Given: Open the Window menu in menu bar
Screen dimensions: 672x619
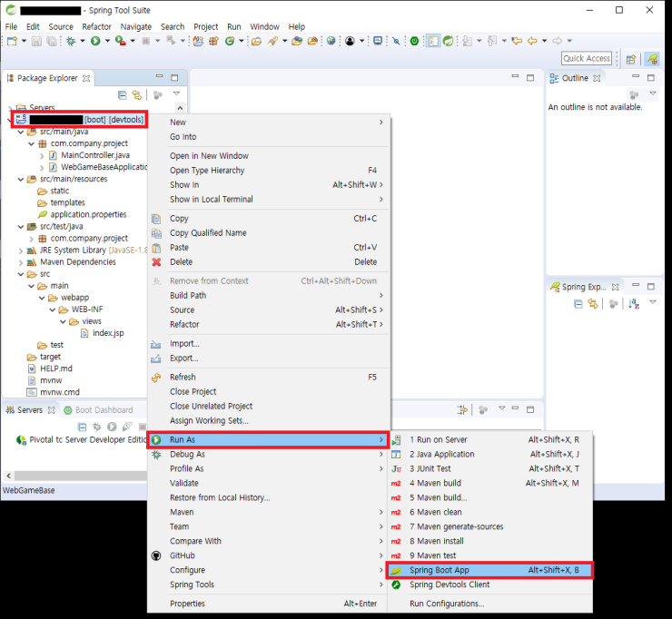Looking at the screenshot, I should tap(264, 27).
